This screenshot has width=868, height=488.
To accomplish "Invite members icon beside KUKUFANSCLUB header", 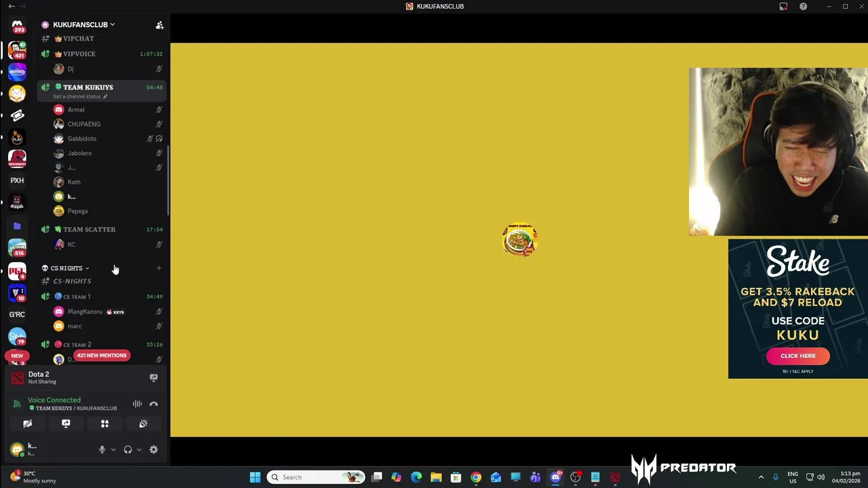I will [x=159, y=25].
